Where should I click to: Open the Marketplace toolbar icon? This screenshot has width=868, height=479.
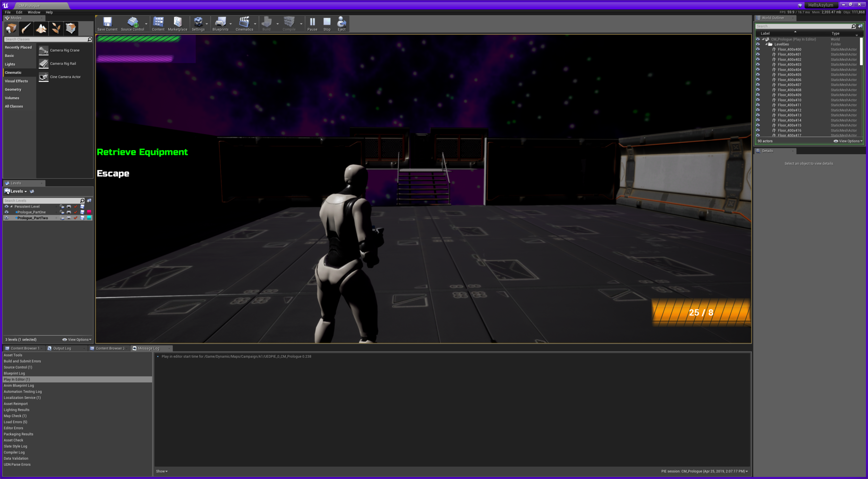pyautogui.click(x=177, y=23)
